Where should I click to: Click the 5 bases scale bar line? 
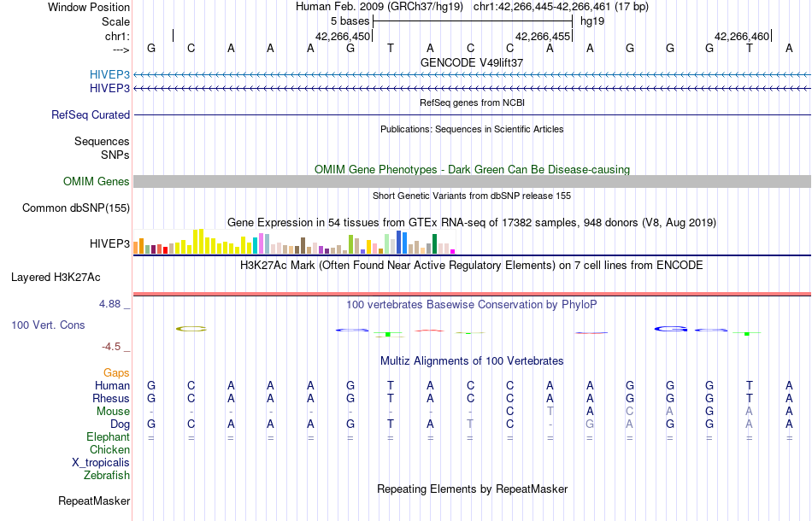click(x=473, y=21)
